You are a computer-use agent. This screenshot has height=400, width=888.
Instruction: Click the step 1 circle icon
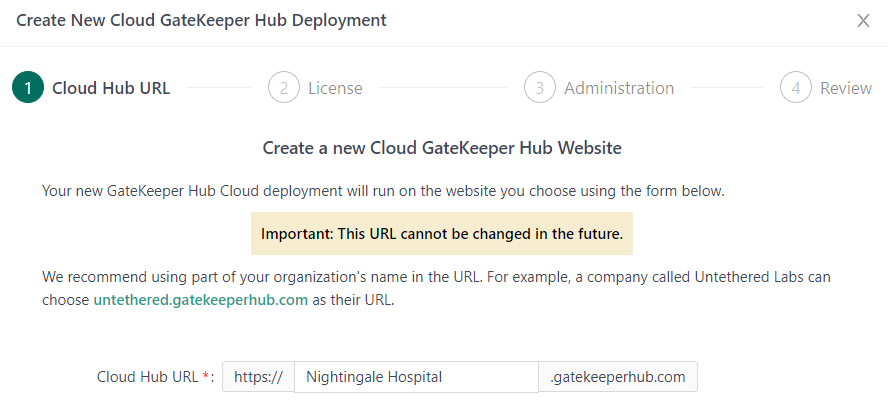28,88
